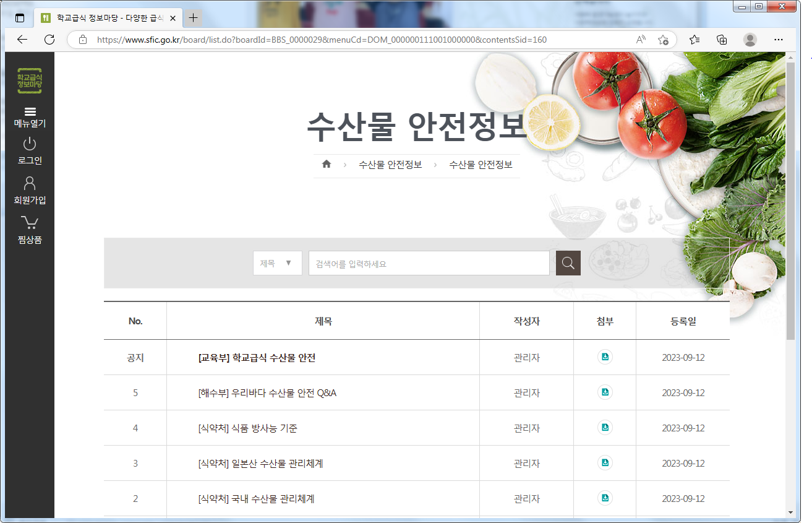Image resolution: width=812 pixels, height=523 pixels.
Task: Open 찜상품 using the cart icon
Action: tap(29, 229)
